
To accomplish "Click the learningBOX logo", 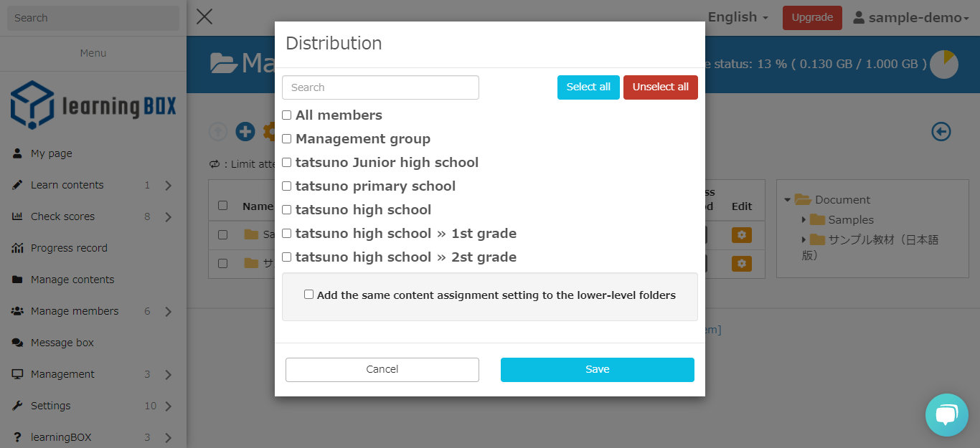I will pyautogui.click(x=93, y=105).
